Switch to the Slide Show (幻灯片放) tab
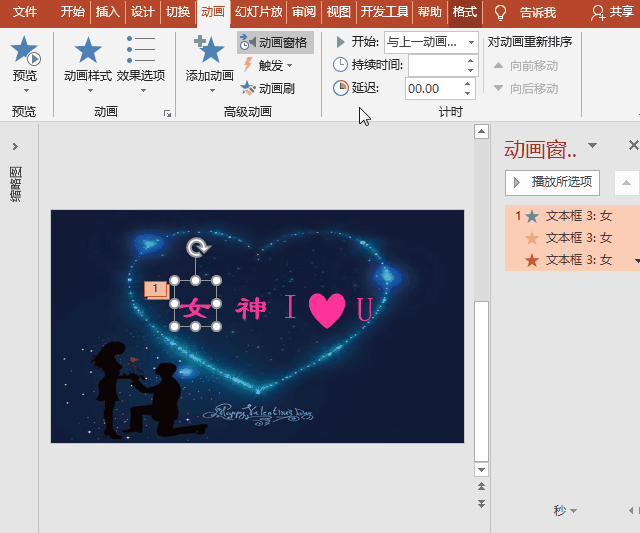Image resolution: width=640 pixels, height=533 pixels. 259,12
